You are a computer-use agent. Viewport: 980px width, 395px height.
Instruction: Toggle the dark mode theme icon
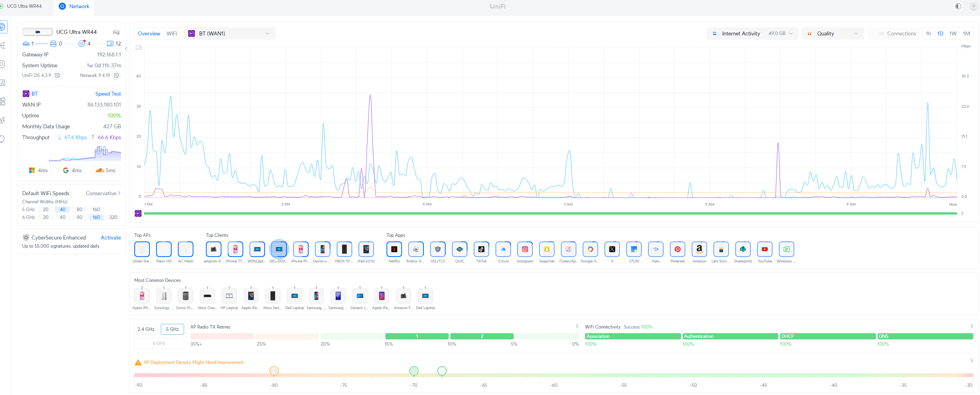(958, 6)
